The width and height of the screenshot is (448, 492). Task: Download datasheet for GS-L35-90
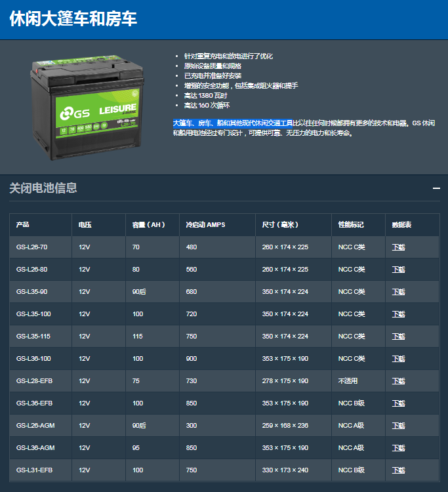398,292
